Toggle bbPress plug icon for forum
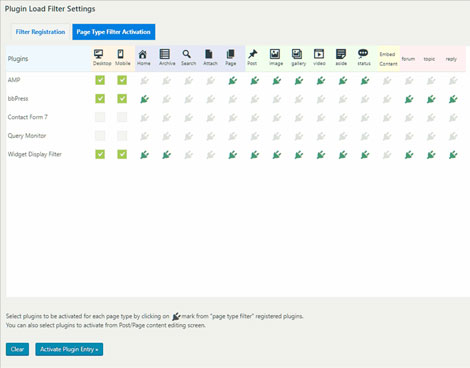This screenshot has width=470, height=368. [x=409, y=99]
